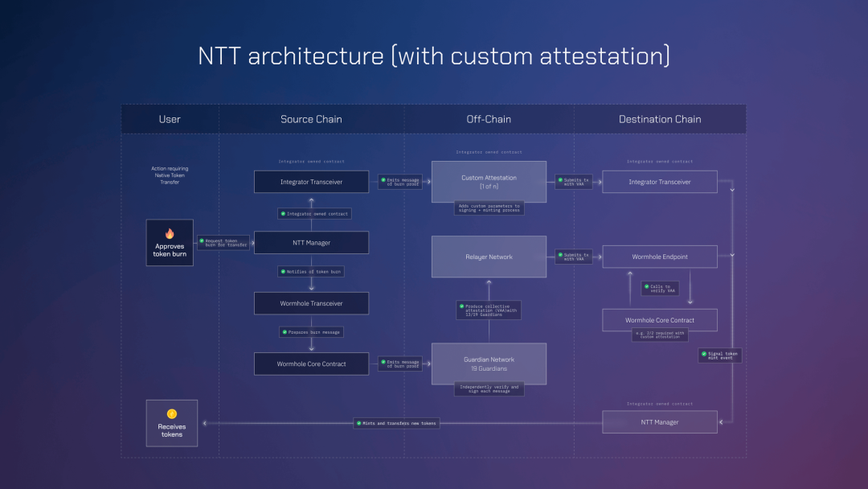
Task: Open the Custom Attestation node
Action: (489, 182)
